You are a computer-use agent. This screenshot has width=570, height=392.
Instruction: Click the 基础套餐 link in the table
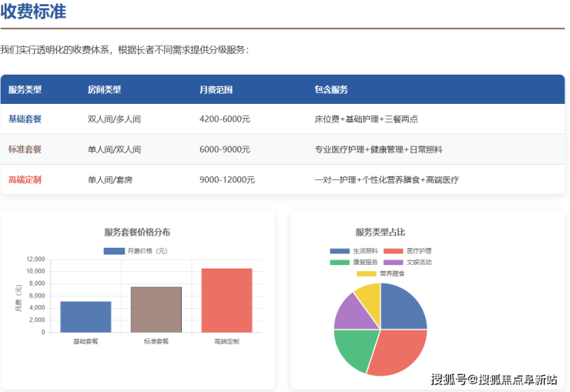[x=25, y=119]
